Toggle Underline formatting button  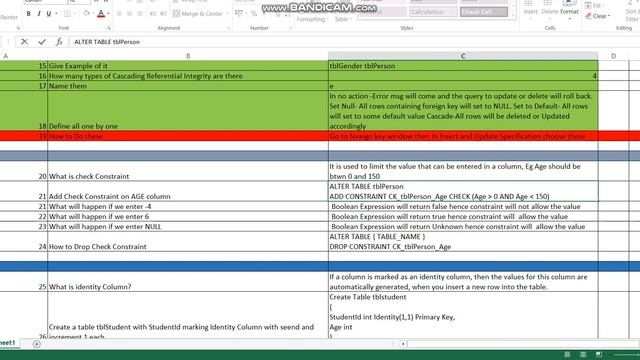(49, 14)
